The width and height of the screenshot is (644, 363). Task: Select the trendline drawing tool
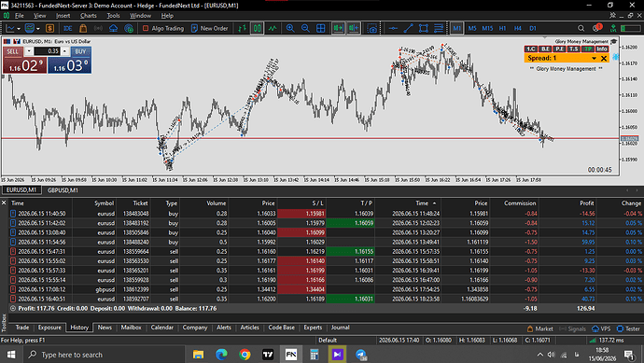click(x=408, y=28)
